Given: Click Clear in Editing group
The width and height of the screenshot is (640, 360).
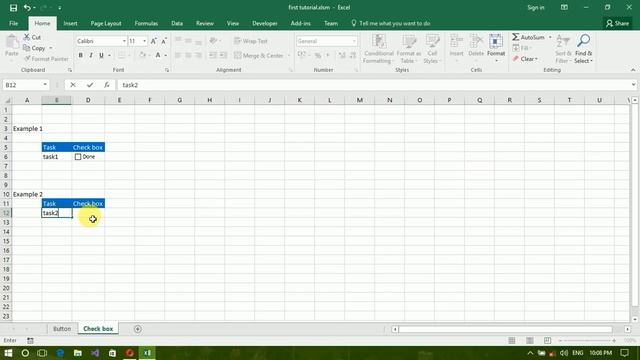Looking at the screenshot, I should click(x=525, y=59).
